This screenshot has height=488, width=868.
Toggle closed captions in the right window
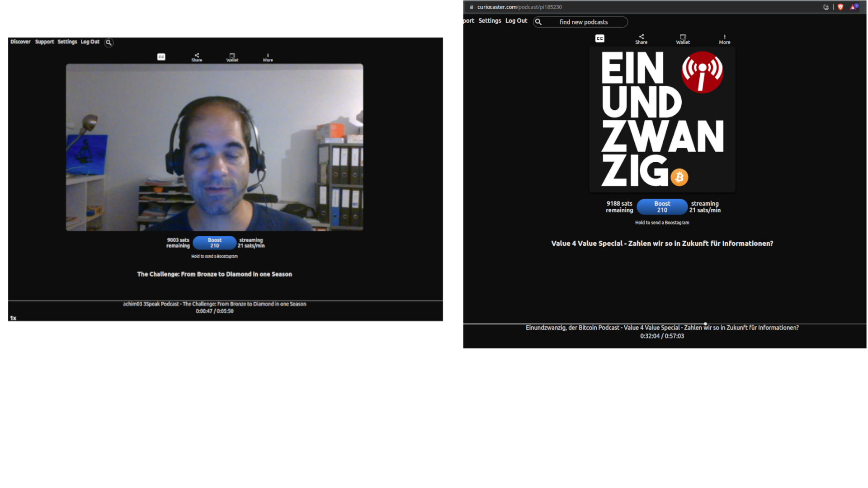click(600, 38)
